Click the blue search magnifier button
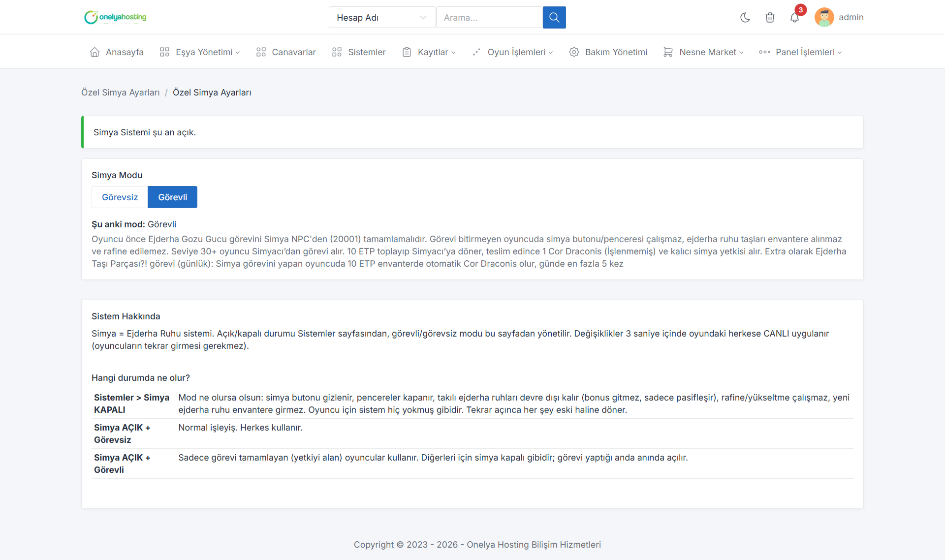945x560 pixels. [x=554, y=17]
